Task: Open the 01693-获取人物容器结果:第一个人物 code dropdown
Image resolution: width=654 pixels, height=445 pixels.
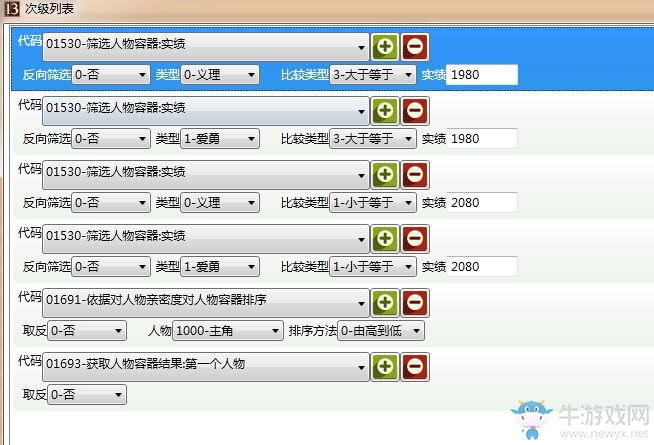Action: pos(206,367)
